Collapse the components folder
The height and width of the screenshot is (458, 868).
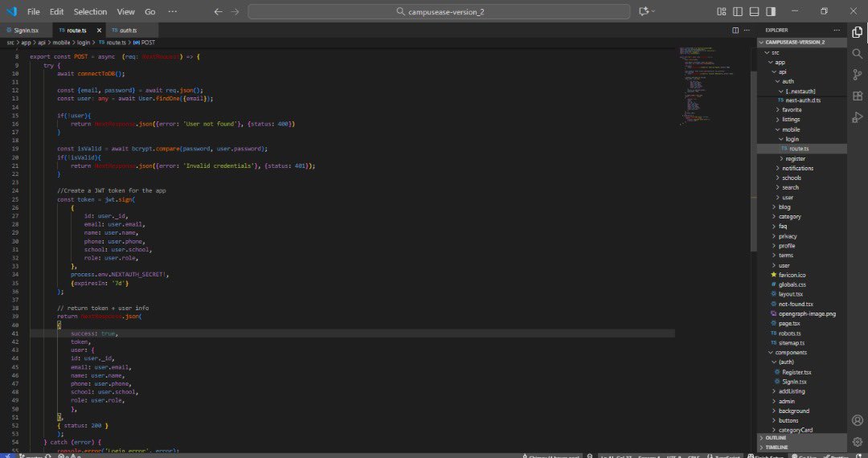pos(802,353)
